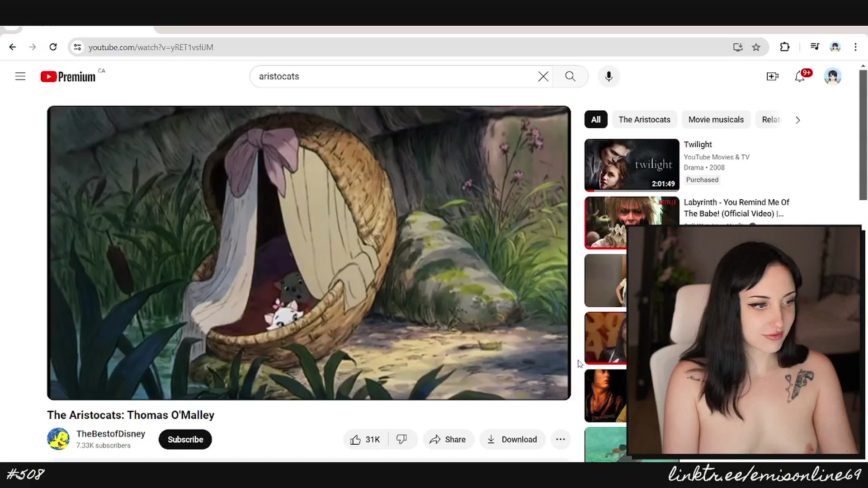Focus the address bar URL youtube.com/watch
The width and height of the screenshot is (868, 488).
[151, 47]
